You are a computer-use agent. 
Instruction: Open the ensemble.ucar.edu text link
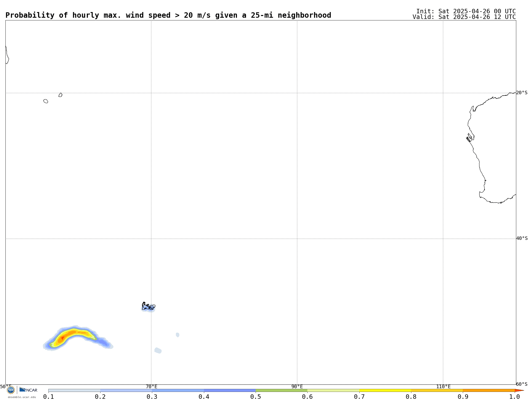(22, 397)
